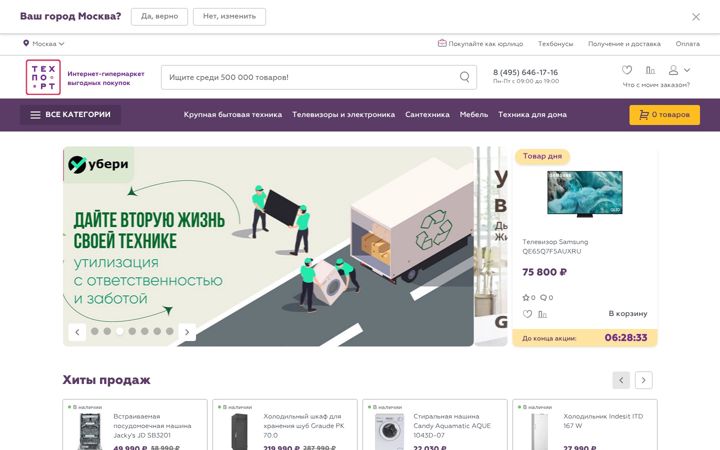Go to previous banner slide
The height and width of the screenshot is (450, 720).
coord(77,332)
